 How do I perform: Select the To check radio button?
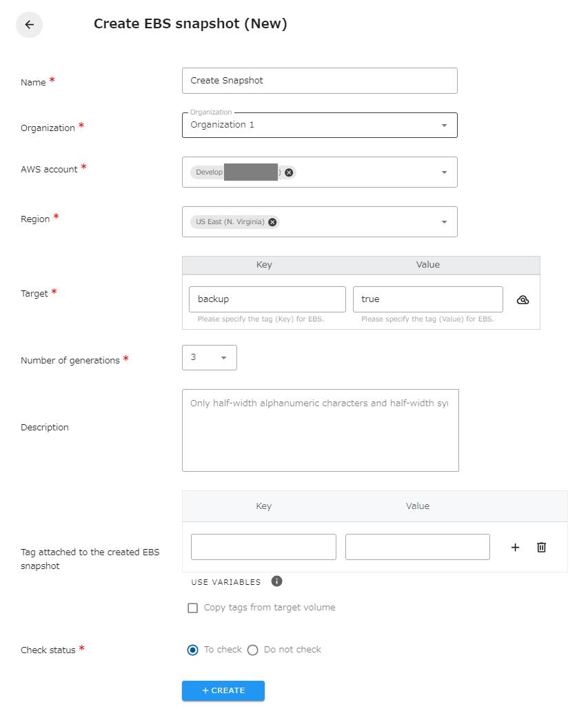192,650
